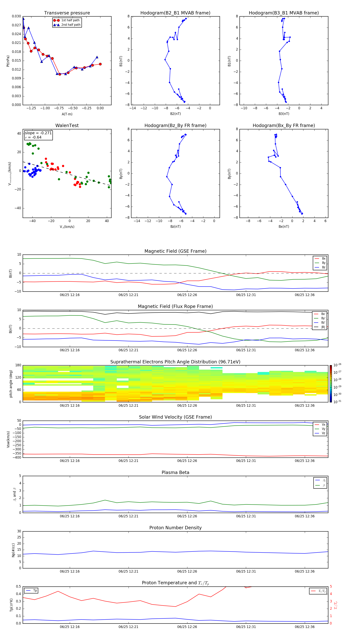Click the 'slope = -0.271' annotation
This screenshot has width=351, height=644.
coord(38,133)
